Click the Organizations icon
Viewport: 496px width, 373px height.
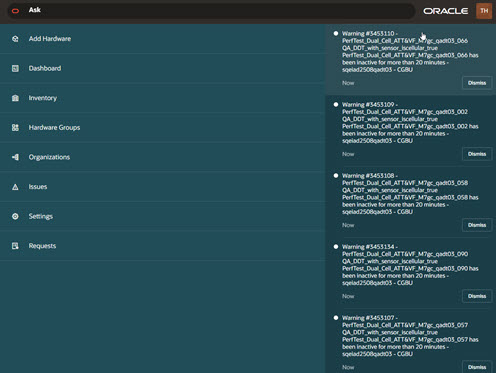point(15,157)
